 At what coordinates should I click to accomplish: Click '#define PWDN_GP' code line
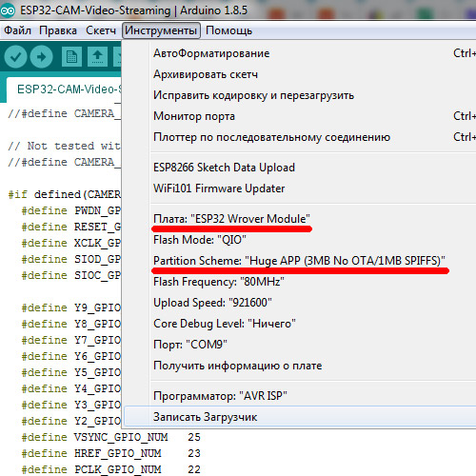[x=71, y=210]
